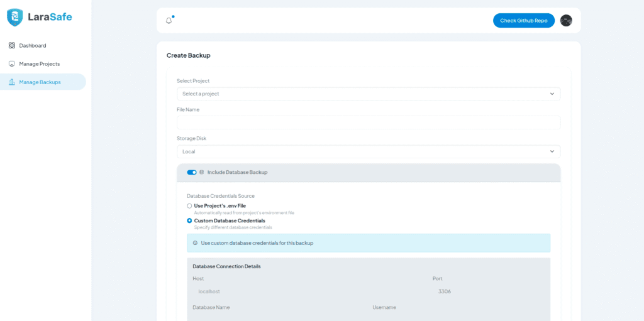The image size is (644, 321).
Task: Click the Manage Projects sidebar icon
Action: (12, 64)
